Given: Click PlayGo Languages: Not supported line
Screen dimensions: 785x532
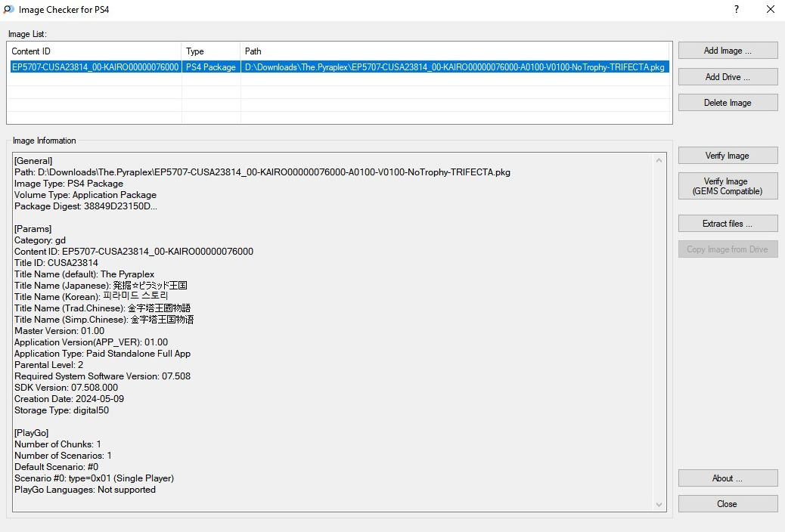Looking at the screenshot, I should click(85, 490).
